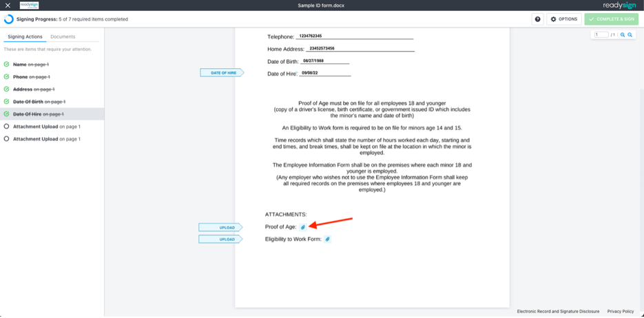
Task: Click the page number input box
Action: point(601,35)
